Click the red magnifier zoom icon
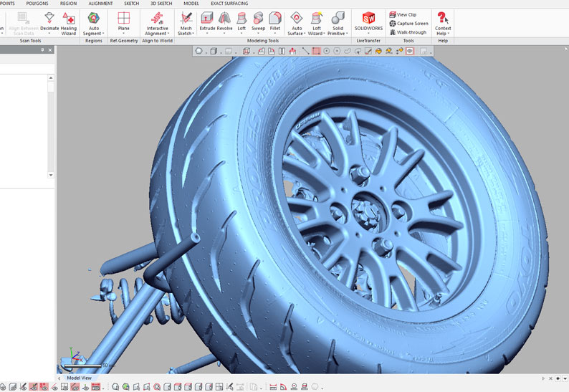The image size is (569, 392). click(156, 386)
